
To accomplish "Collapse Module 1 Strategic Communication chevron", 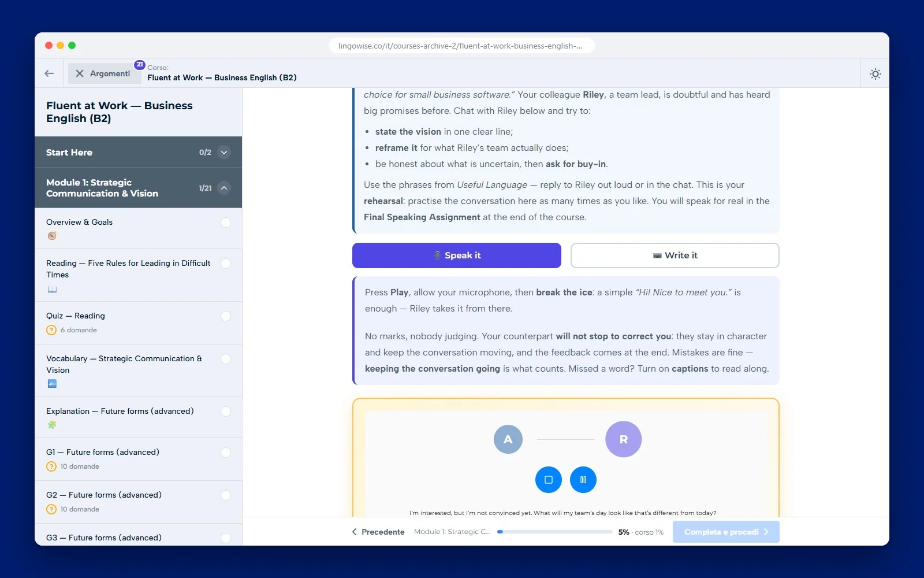I will tap(225, 188).
